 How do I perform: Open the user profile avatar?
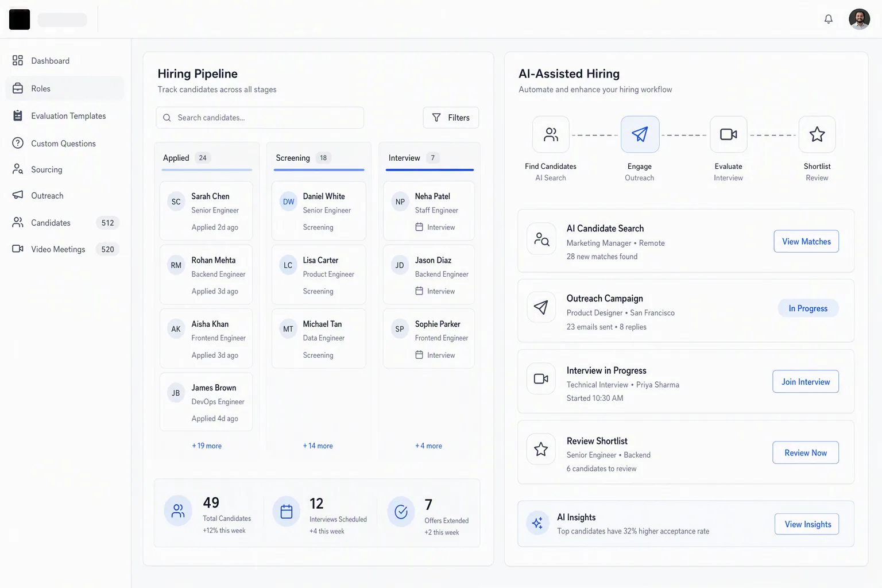pyautogui.click(x=859, y=19)
